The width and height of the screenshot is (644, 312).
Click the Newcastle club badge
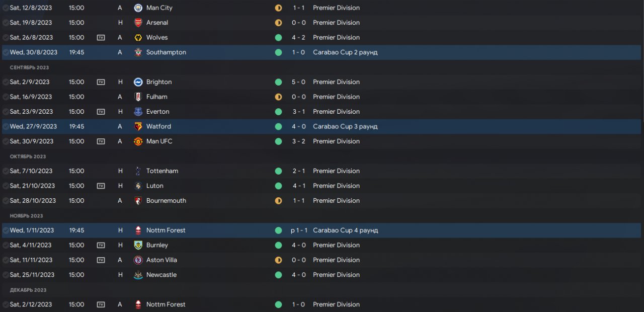(x=138, y=275)
